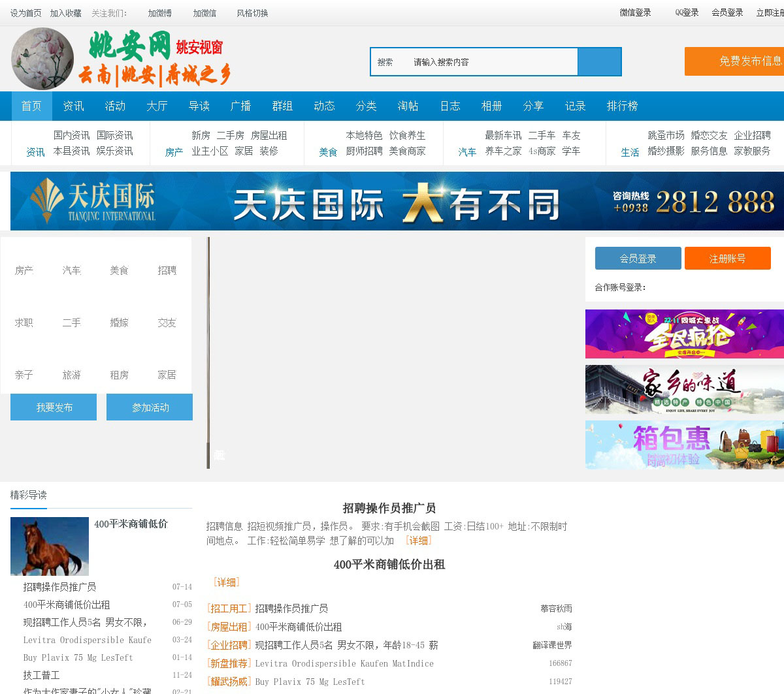Click the blue search submit button
This screenshot has height=694, width=784.
point(599,62)
